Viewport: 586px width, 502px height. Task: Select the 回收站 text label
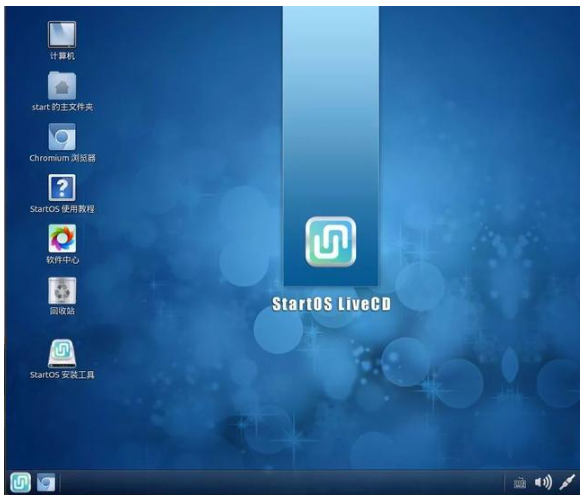click(62, 311)
